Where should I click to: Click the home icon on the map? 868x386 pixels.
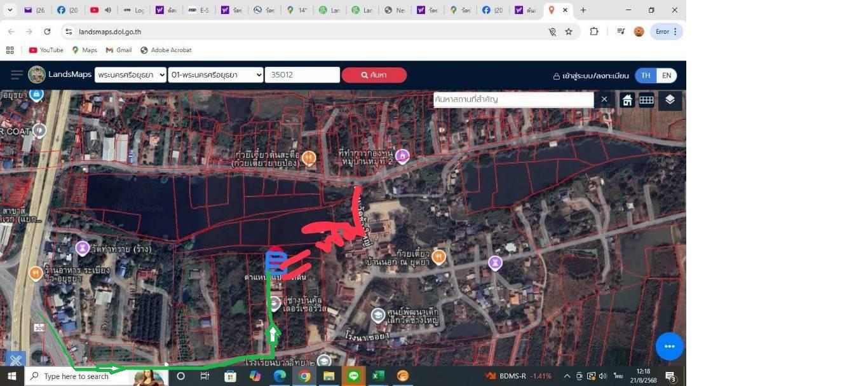627,100
